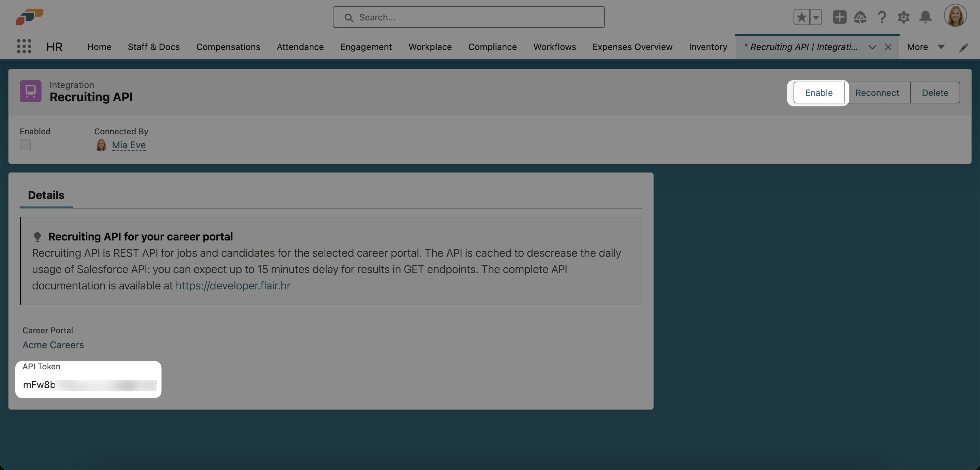Open the Notifications bell icon
Image resolution: width=980 pixels, height=470 pixels.
click(x=925, y=17)
